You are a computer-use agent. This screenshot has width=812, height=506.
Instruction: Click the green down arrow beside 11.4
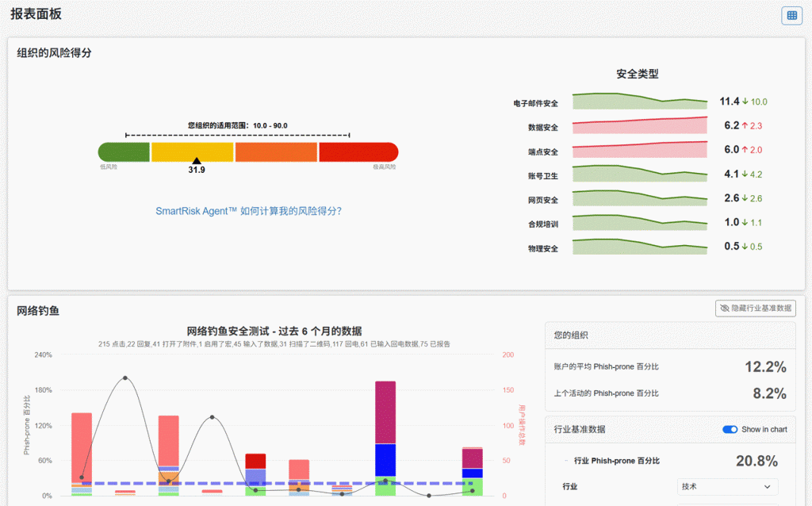pos(745,102)
